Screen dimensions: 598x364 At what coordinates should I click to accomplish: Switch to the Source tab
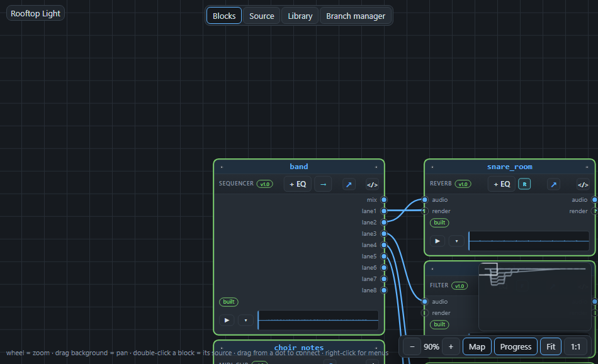pos(262,16)
